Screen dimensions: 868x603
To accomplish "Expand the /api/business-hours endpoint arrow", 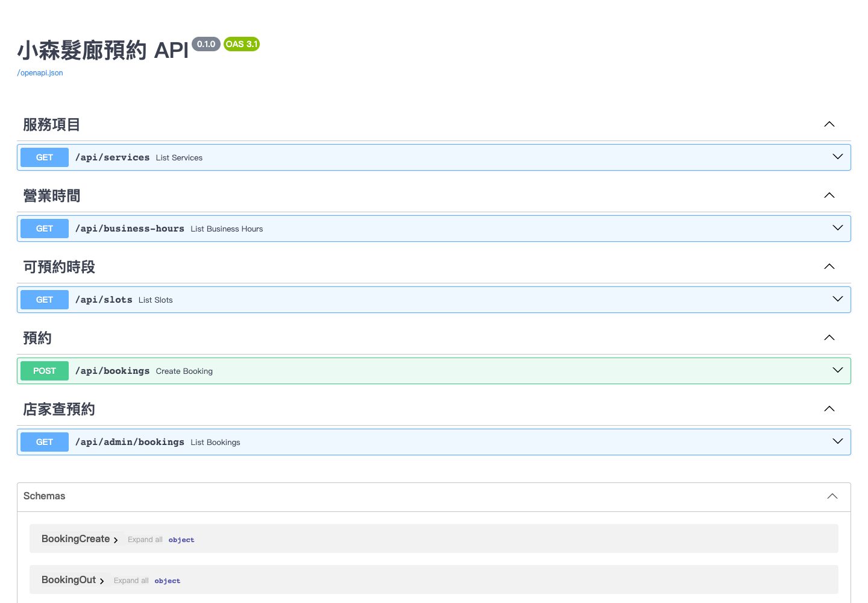I will coord(838,228).
